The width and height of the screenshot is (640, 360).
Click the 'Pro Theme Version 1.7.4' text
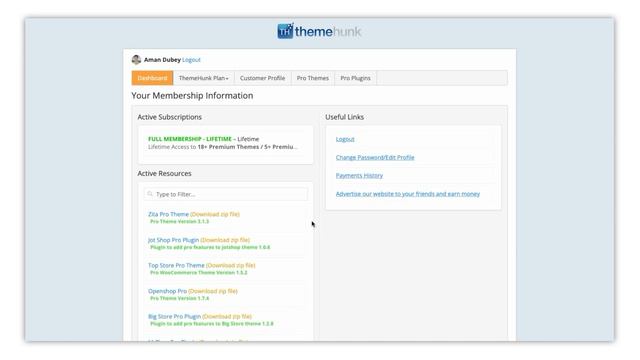click(x=180, y=298)
